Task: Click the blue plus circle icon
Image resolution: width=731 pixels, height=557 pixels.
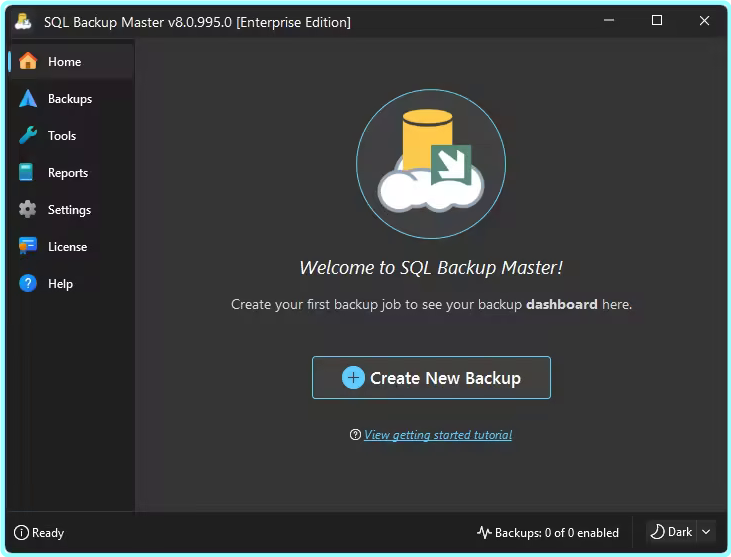Action: [353, 378]
